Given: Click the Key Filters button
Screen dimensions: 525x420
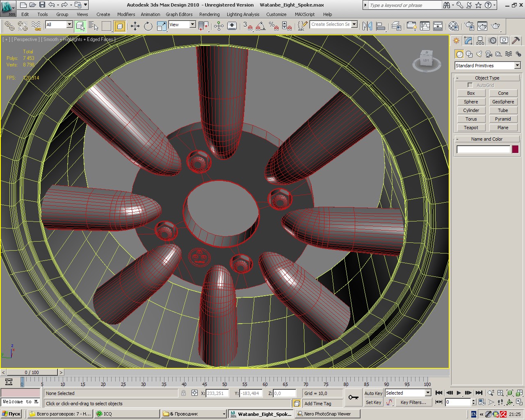Looking at the screenshot, I should [x=413, y=402].
